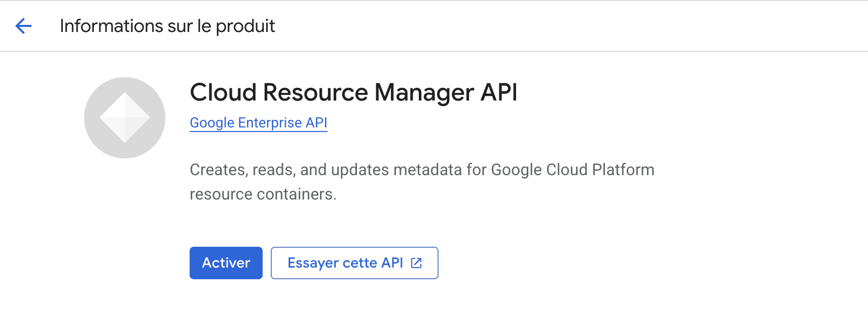
Task: Click the word 'Enterprise' in the blue link
Action: point(270,123)
